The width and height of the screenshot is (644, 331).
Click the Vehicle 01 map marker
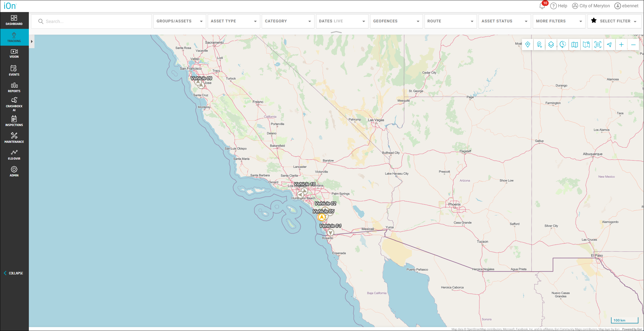click(330, 232)
